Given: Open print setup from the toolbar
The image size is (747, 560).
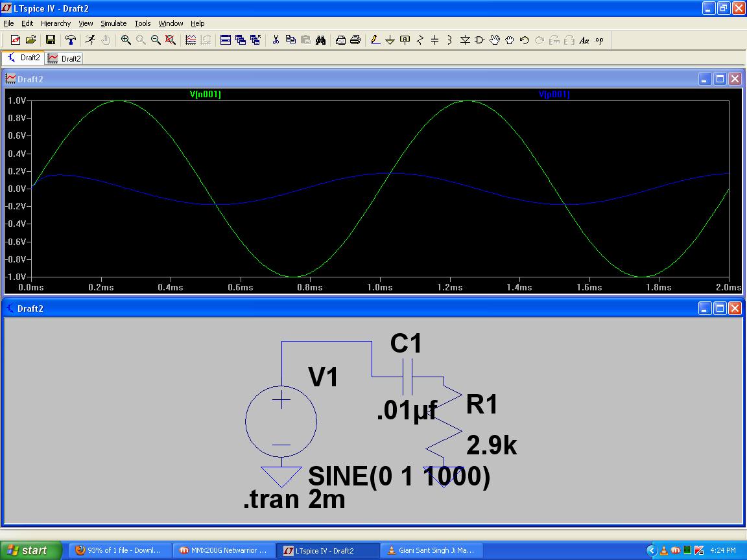Looking at the screenshot, I should point(340,40).
